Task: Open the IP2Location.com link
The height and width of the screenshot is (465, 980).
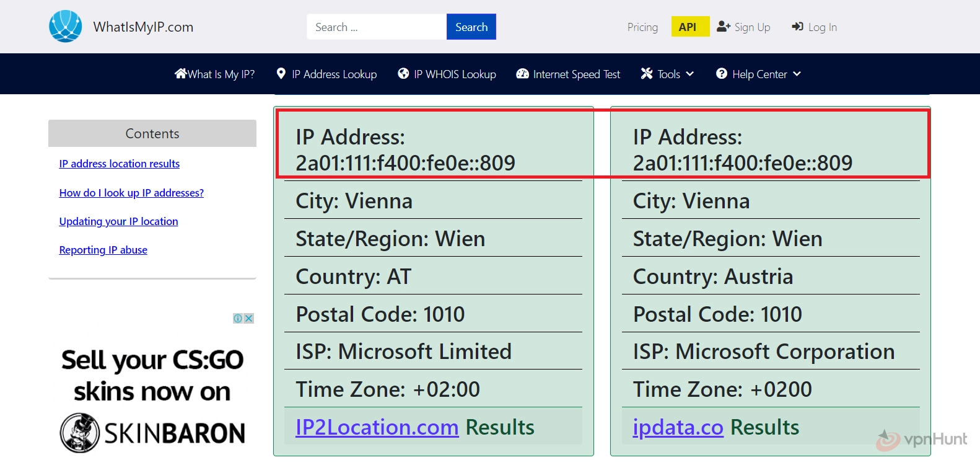Action: tap(377, 427)
